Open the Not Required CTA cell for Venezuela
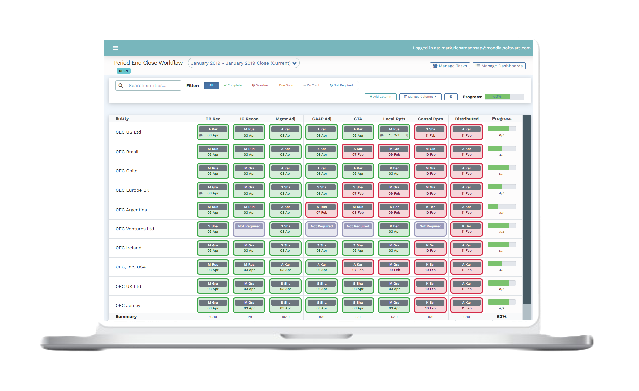Viewport: 639px width, 391px height. 358,229
